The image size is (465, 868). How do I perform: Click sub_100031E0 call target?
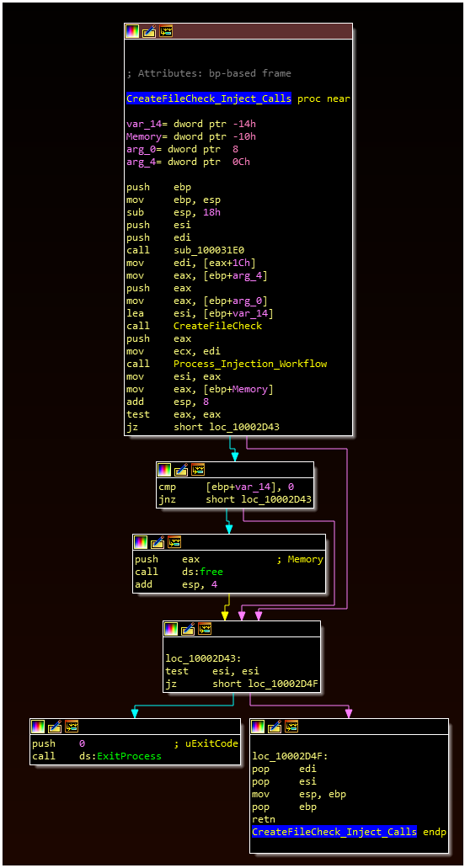tap(209, 250)
